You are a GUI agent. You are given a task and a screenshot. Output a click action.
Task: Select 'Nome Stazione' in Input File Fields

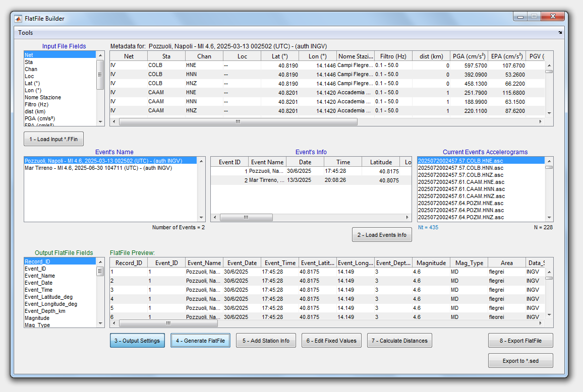point(43,97)
